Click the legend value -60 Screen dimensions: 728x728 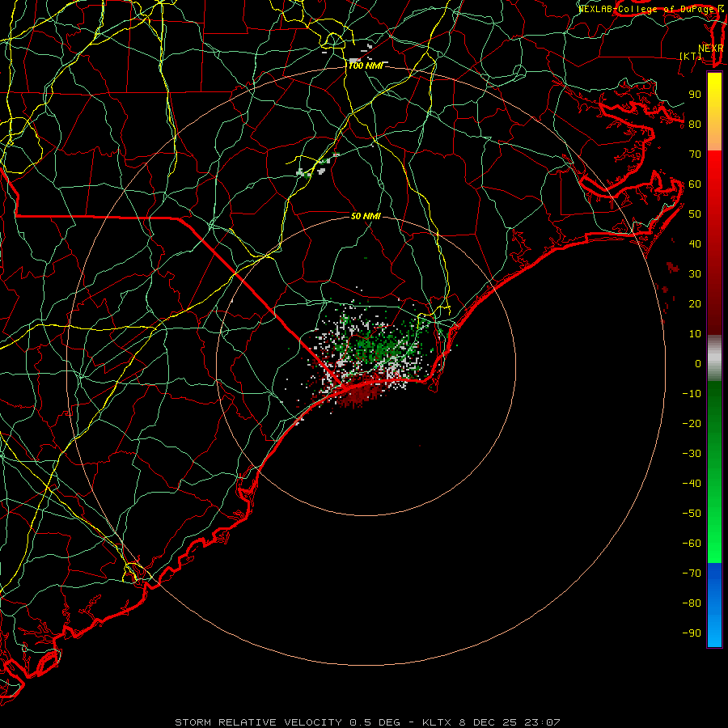[x=692, y=544]
